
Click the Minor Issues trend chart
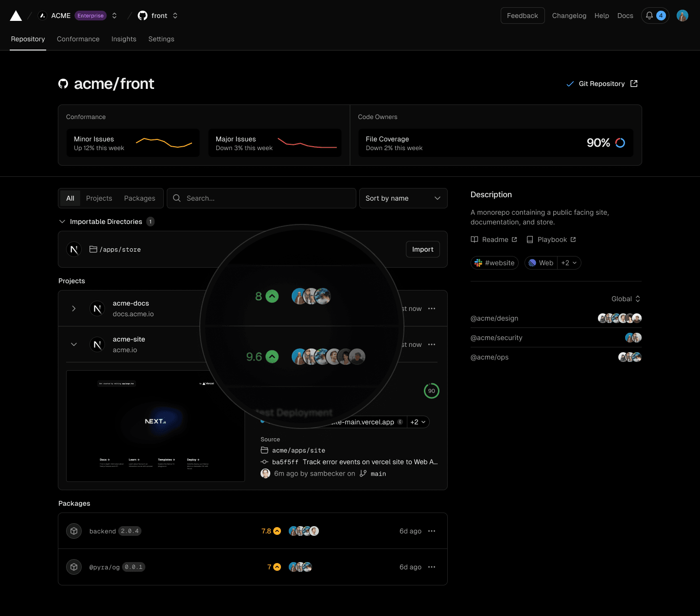coord(164,143)
